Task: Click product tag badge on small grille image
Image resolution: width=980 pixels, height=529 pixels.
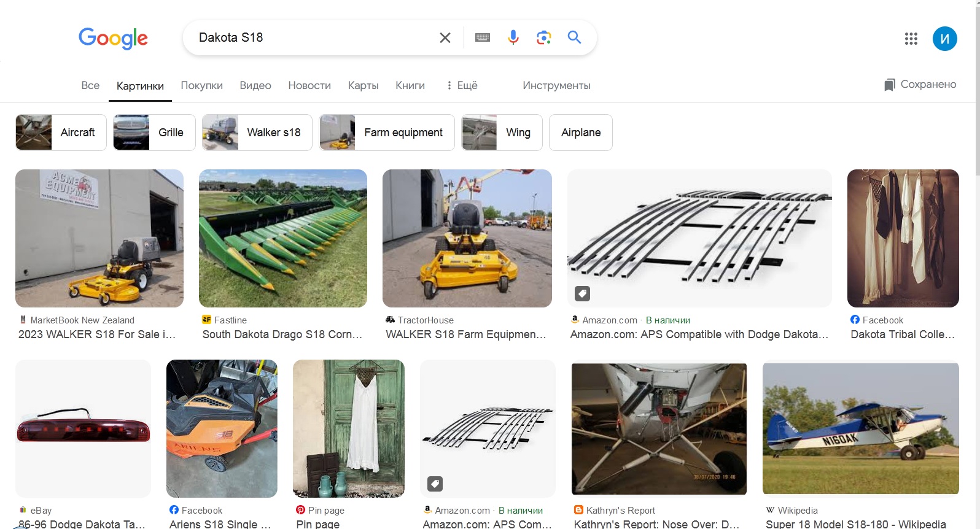Action: point(435,484)
